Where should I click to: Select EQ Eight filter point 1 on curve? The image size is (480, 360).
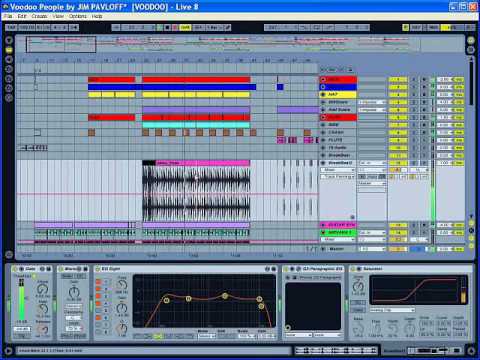click(x=166, y=300)
